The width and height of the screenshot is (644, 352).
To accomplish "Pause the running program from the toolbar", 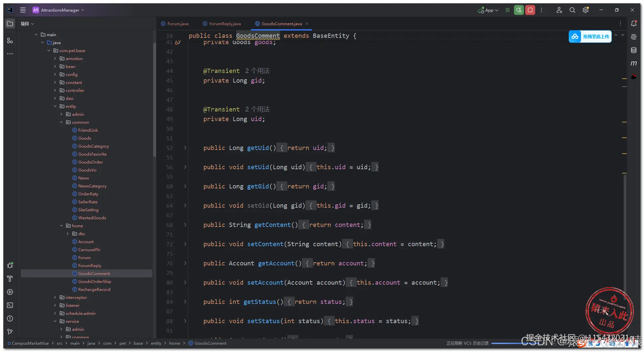I will 508,10.
